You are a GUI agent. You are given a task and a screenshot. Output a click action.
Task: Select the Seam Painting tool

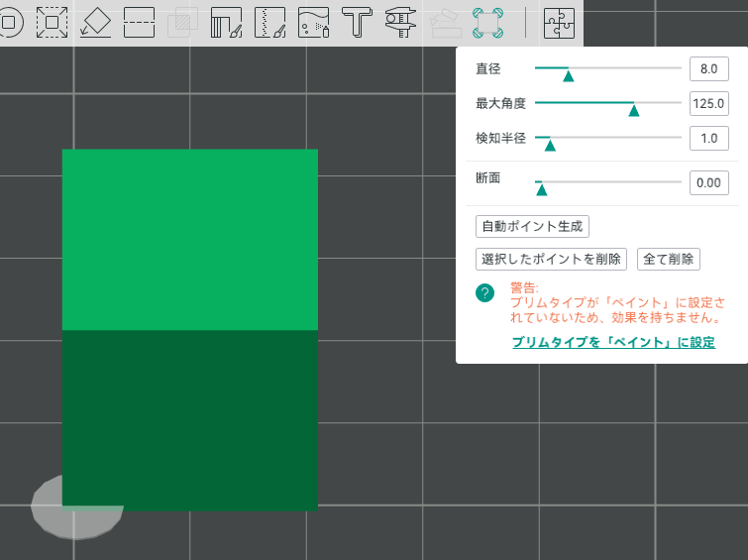[x=270, y=22]
